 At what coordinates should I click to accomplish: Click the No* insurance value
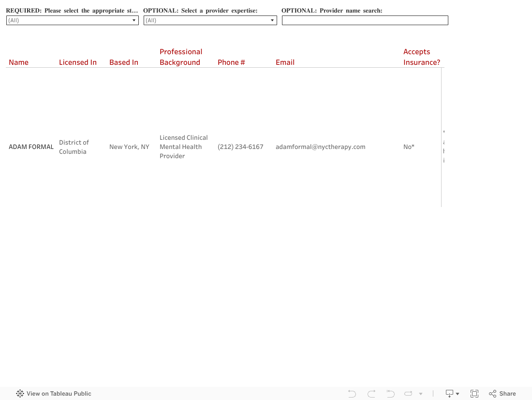pos(409,147)
